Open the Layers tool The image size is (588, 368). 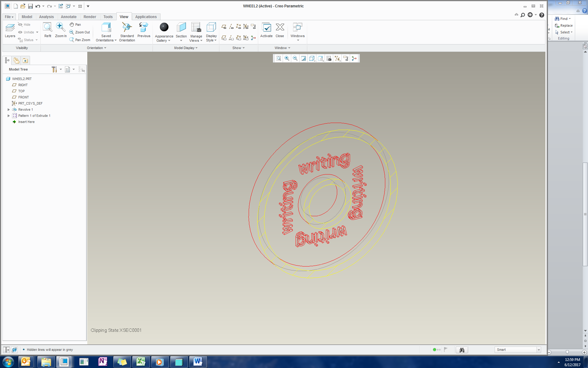click(x=10, y=30)
